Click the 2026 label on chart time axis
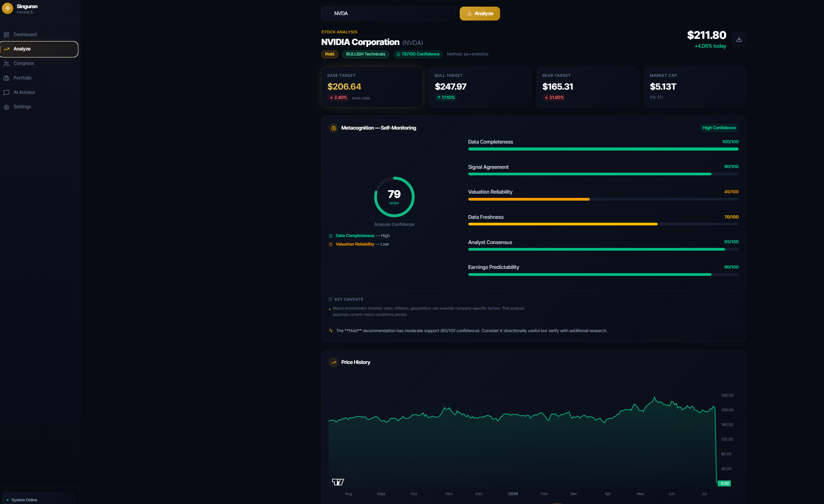 [x=513, y=494]
